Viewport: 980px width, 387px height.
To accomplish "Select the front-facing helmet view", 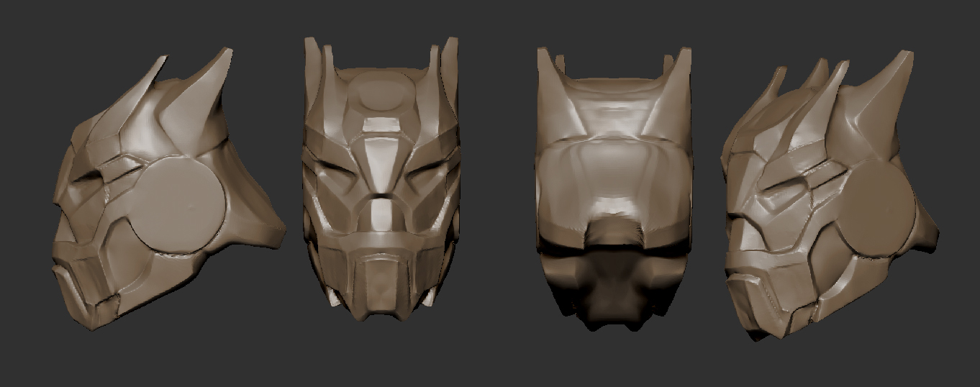I will point(381,178).
